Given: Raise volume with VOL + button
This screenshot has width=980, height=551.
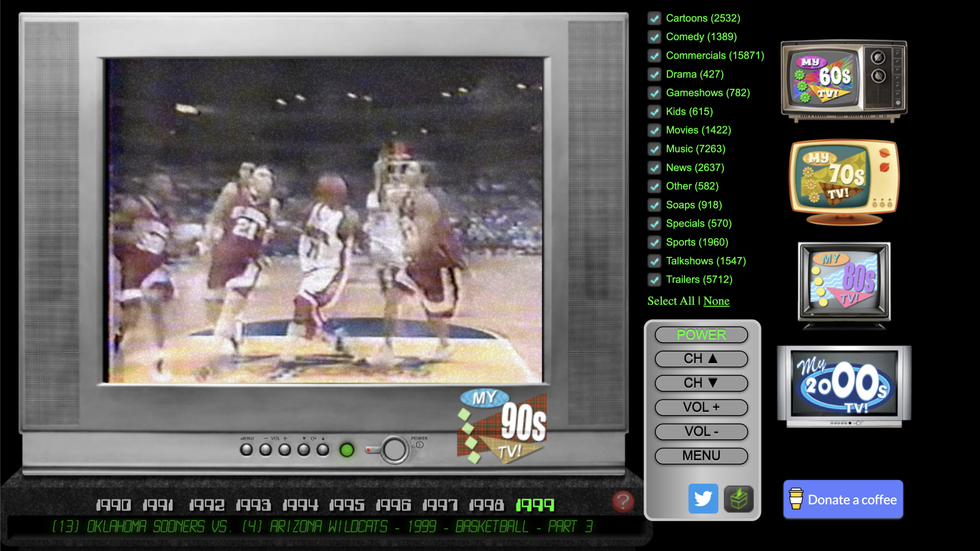Looking at the screenshot, I should (x=701, y=407).
